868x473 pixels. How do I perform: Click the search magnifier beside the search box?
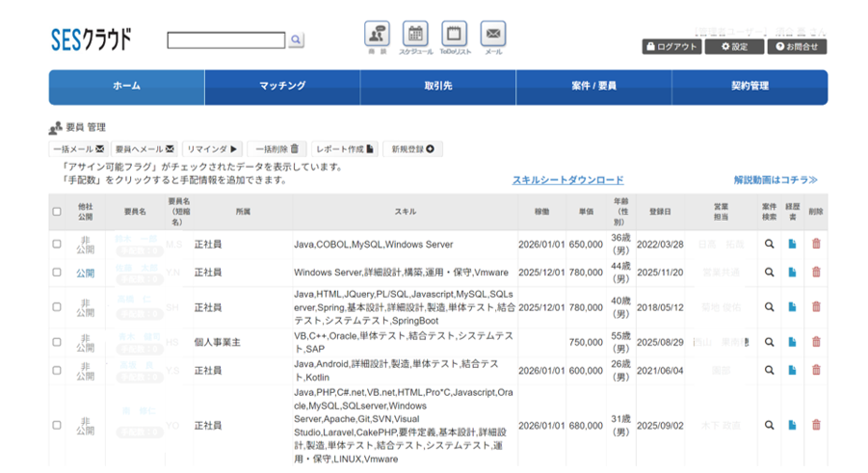pos(296,39)
